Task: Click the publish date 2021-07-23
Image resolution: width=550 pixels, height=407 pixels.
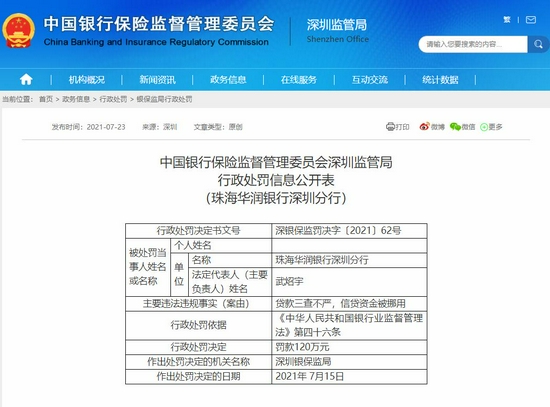Action: pyautogui.click(x=106, y=127)
